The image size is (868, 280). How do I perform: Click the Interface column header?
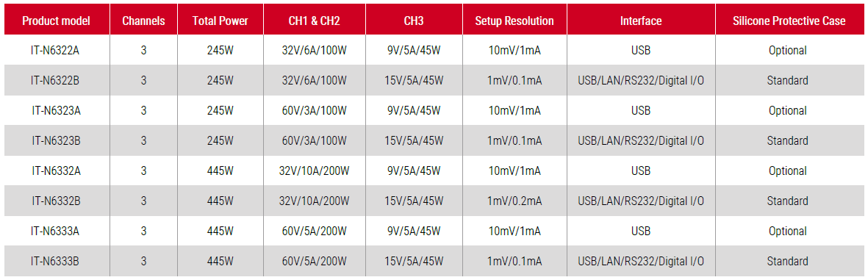641,21
